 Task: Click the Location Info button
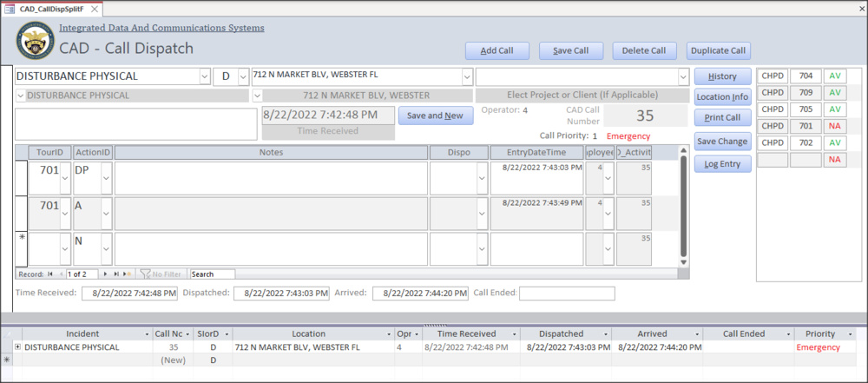point(722,96)
